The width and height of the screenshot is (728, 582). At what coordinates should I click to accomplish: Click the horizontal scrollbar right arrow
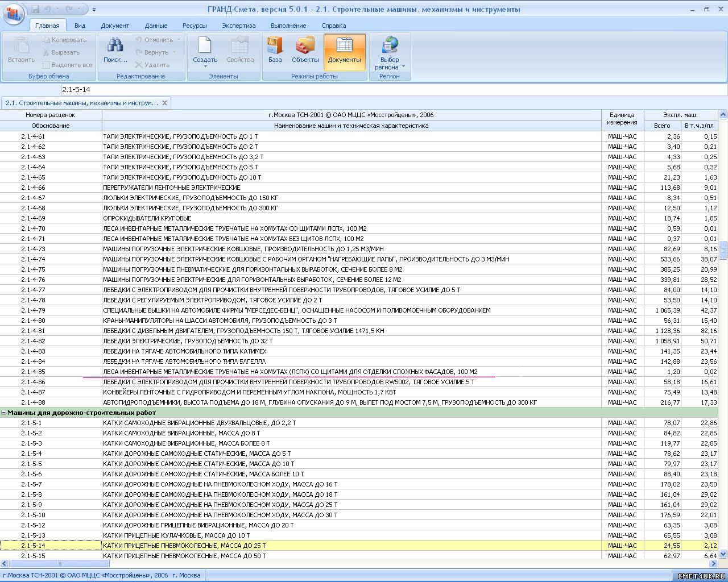tap(714, 564)
